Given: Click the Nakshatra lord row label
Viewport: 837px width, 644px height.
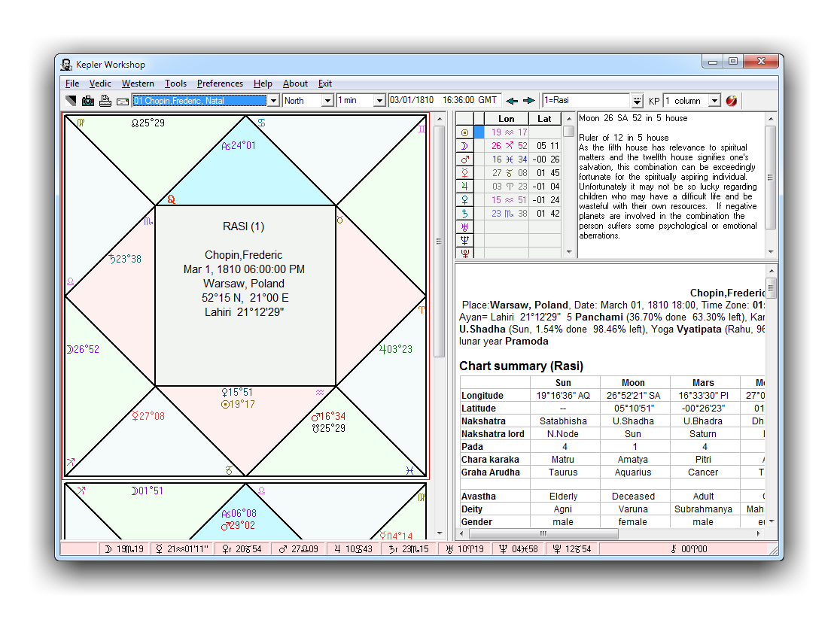Looking at the screenshot, I should pos(493,434).
